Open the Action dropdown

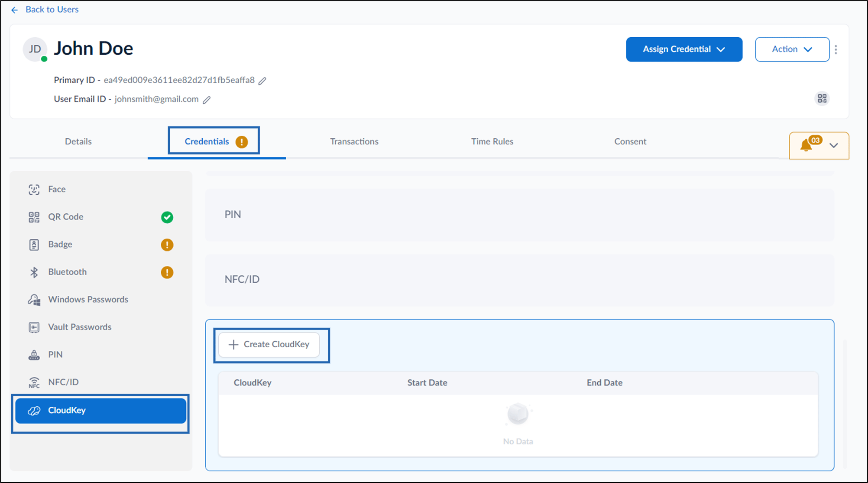[x=792, y=49]
